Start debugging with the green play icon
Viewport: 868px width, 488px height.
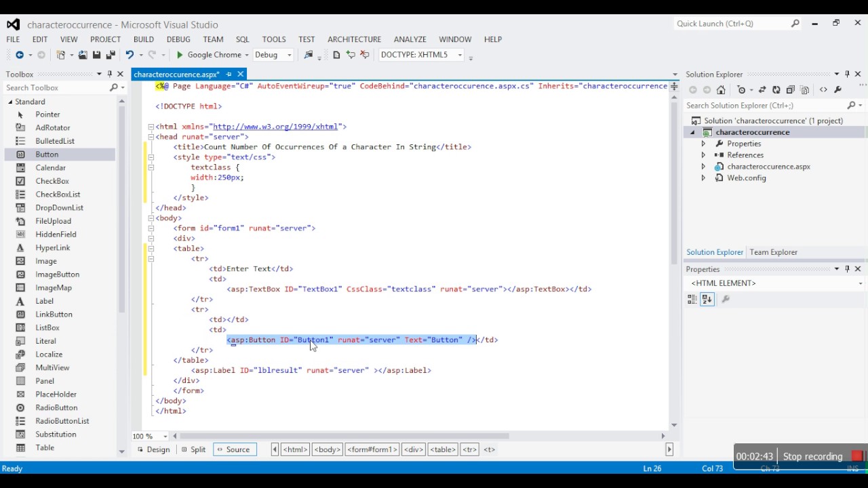click(x=180, y=55)
